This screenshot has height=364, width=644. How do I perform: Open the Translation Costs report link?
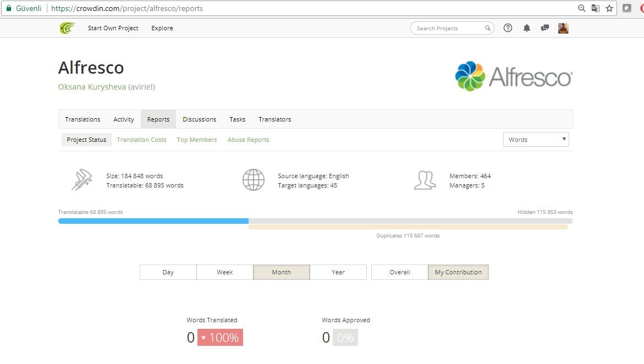(x=141, y=140)
